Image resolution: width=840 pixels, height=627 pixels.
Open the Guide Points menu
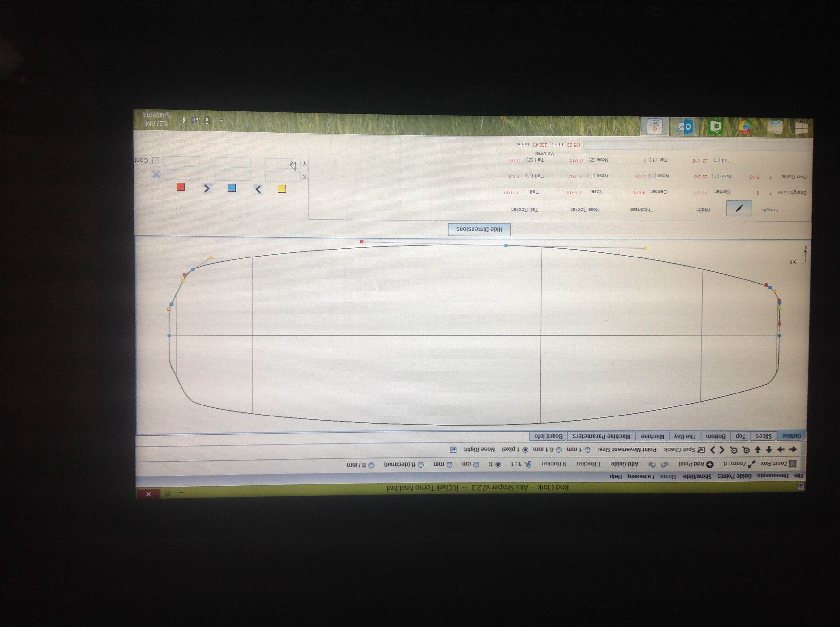735,476
